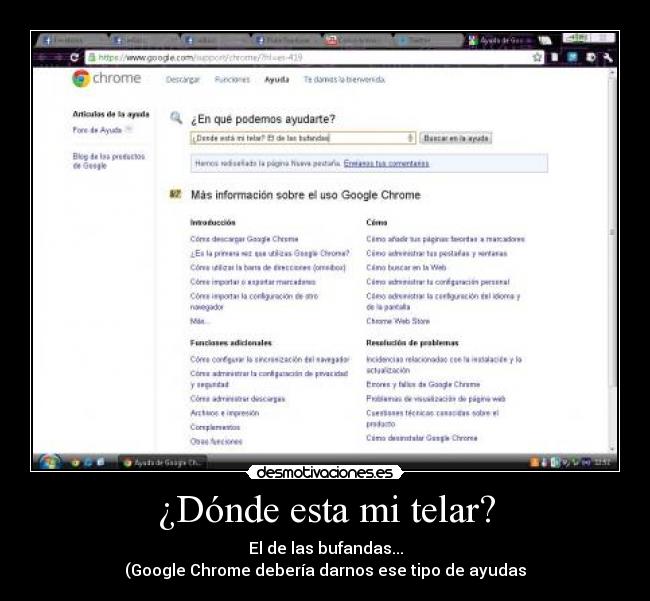Open 'Cómo desinstalar Google Chrome' link
The image size is (650, 601).
coord(422,438)
